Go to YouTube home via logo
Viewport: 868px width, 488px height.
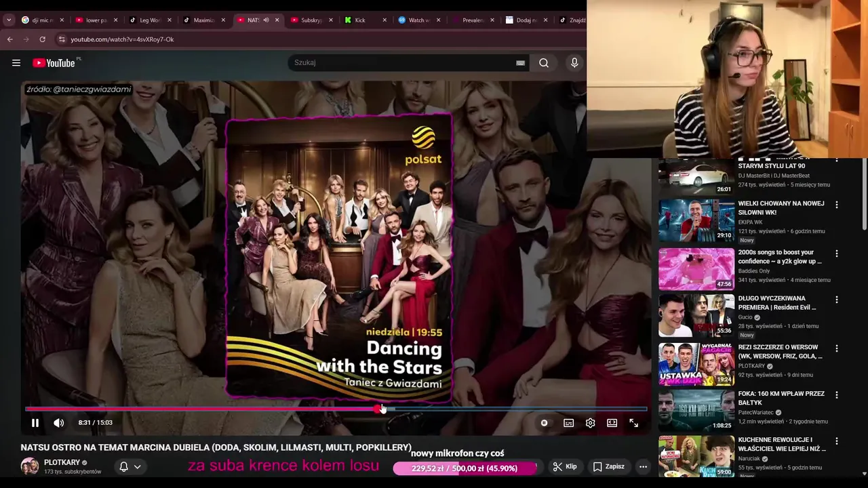[x=54, y=63]
